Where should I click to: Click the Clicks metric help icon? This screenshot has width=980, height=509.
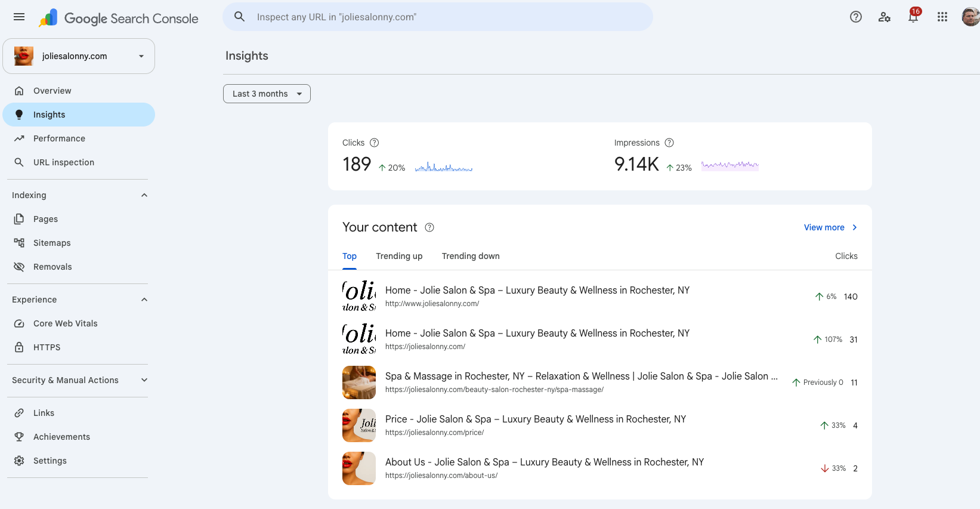(x=374, y=143)
